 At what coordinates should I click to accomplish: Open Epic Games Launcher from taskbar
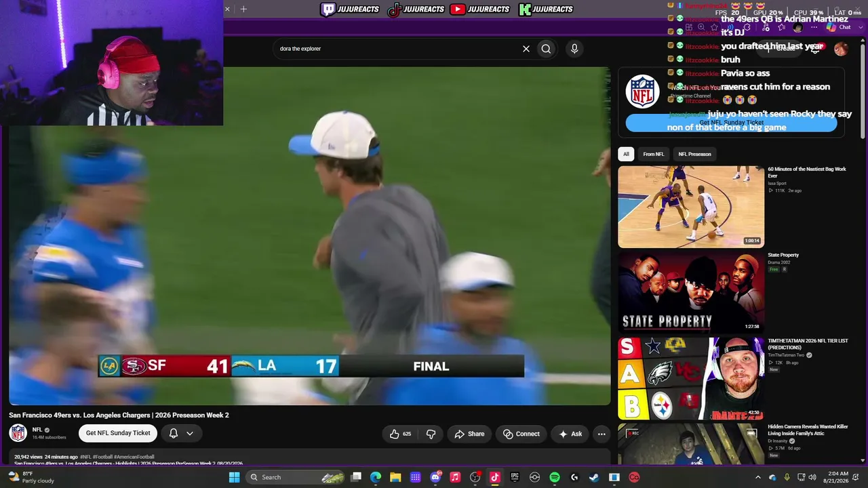click(515, 477)
